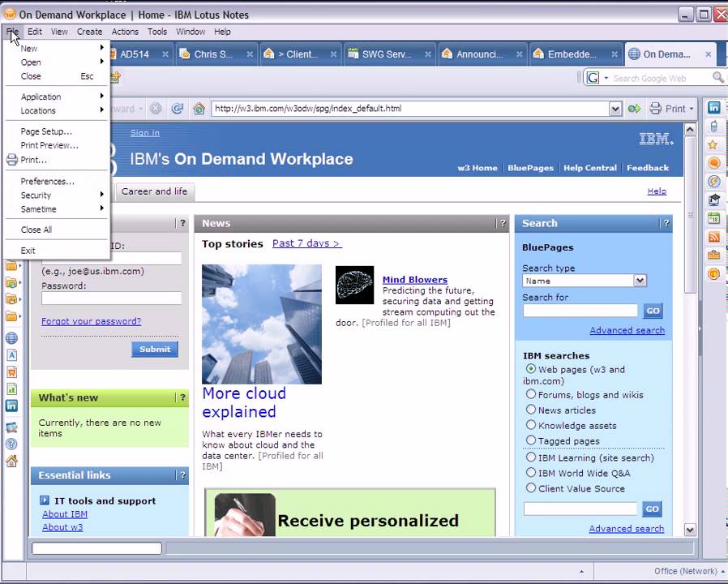Open the Career and life tab
Image resolution: width=728 pixels, height=584 pixels.
(154, 191)
